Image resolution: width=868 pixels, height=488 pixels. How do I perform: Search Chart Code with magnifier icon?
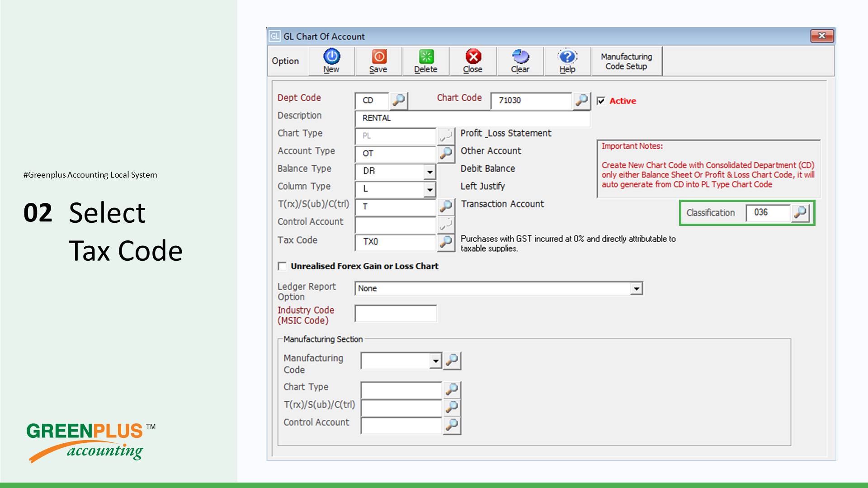(x=582, y=100)
